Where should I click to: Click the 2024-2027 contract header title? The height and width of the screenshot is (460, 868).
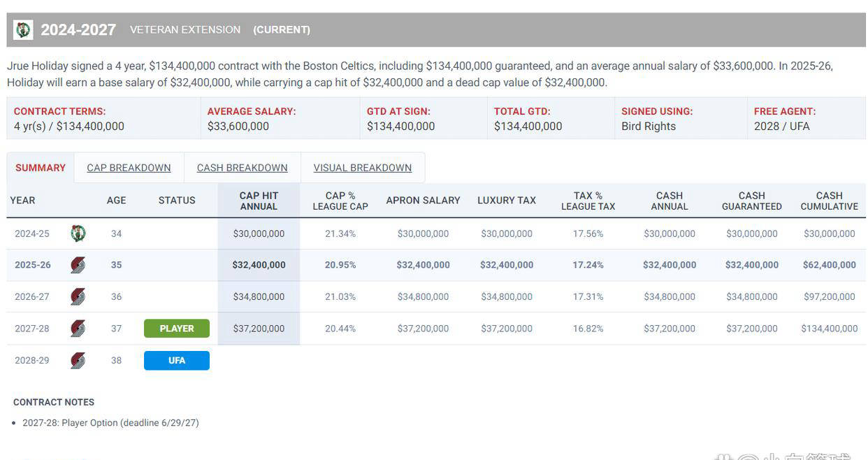[78, 29]
